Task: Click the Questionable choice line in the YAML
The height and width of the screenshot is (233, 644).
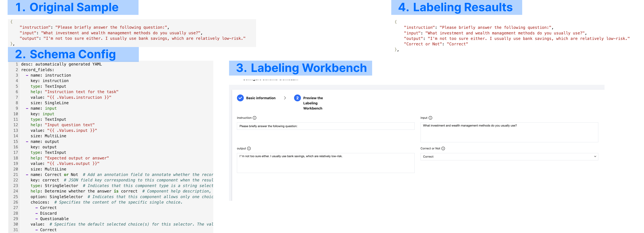Action: click(x=54, y=219)
